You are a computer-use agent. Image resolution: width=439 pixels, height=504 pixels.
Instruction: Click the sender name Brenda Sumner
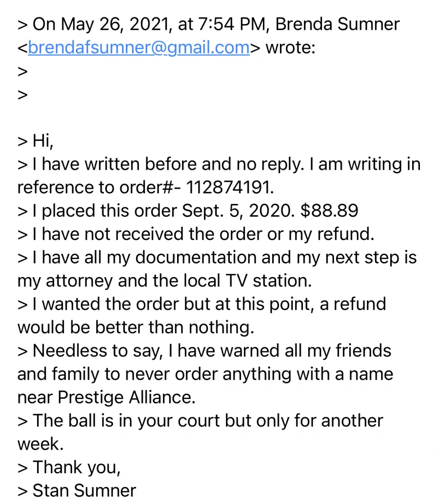pos(338,24)
